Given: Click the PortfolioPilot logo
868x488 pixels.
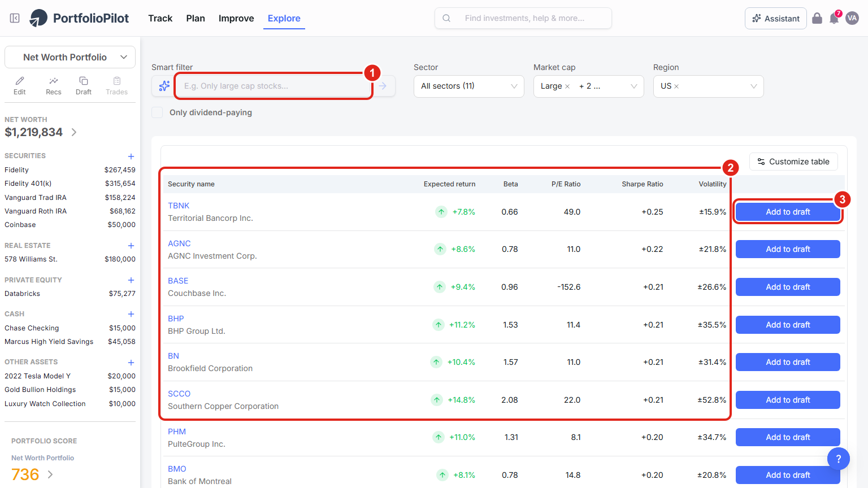Looking at the screenshot, I should point(79,18).
